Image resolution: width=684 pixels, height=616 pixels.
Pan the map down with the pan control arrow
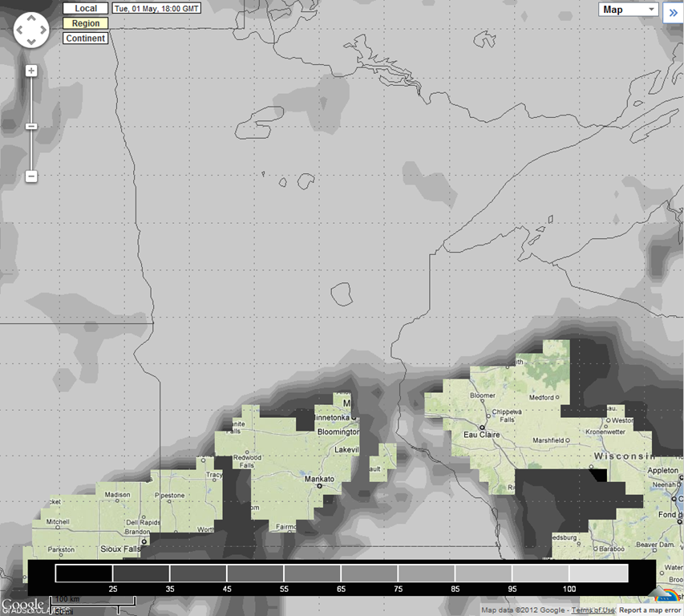[31, 42]
